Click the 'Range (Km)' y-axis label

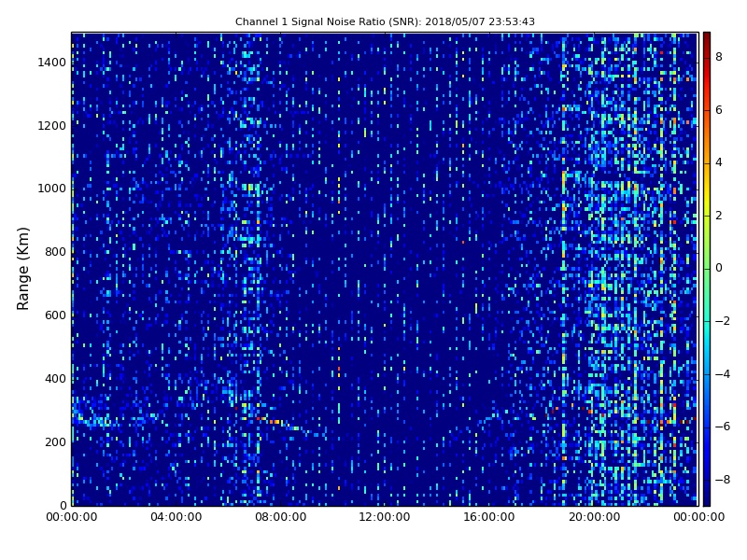(x=22, y=269)
